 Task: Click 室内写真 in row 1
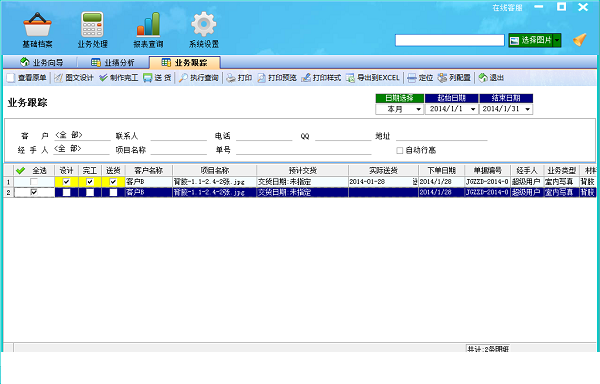[x=561, y=182]
